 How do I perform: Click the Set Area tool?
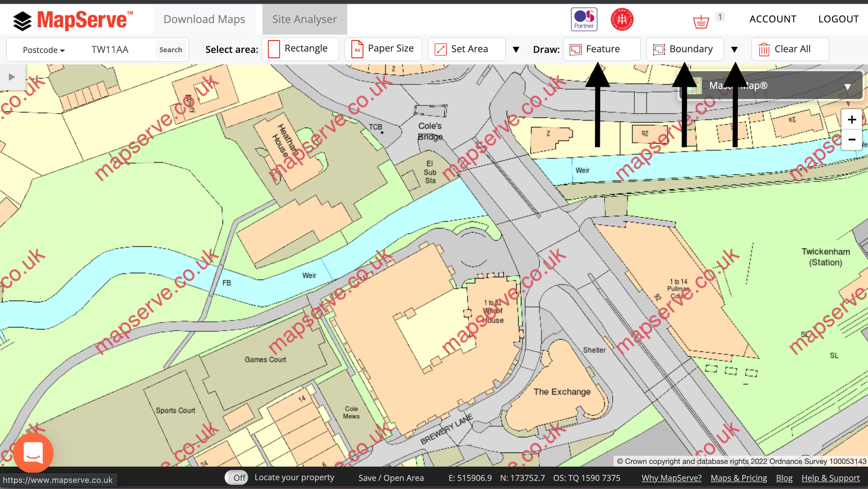click(465, 49)
